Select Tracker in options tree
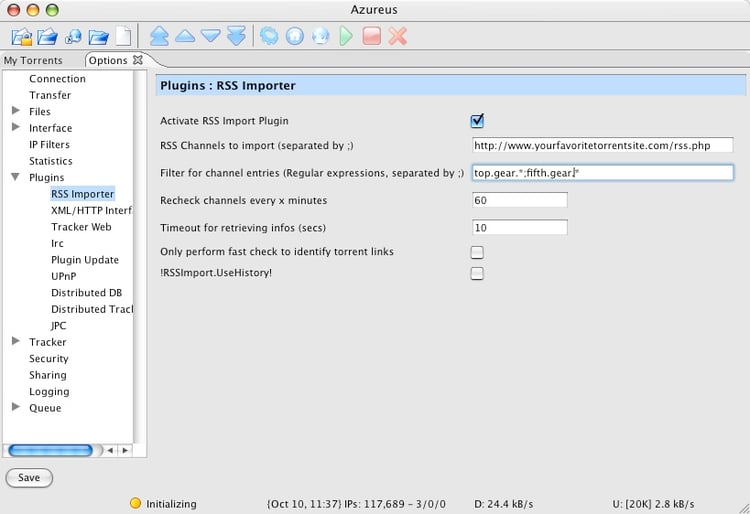 pyautogui.click(x=48, y=342)
